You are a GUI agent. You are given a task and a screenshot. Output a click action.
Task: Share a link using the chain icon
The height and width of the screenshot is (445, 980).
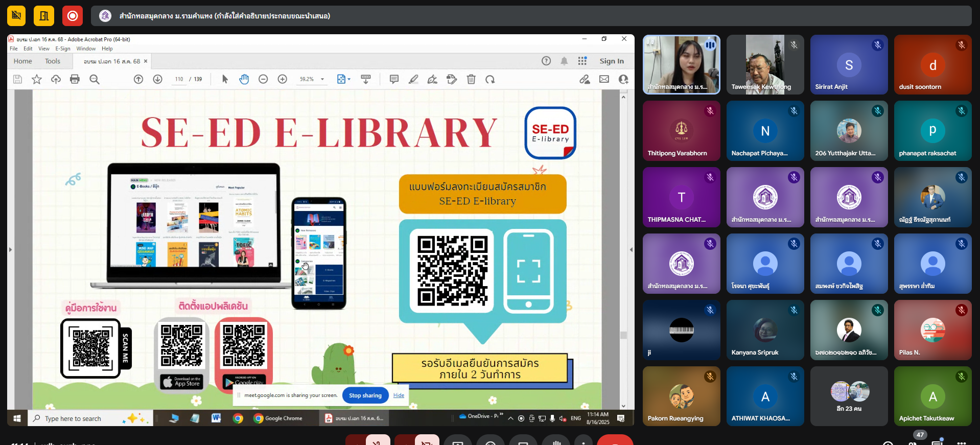(x=585, y=79)
